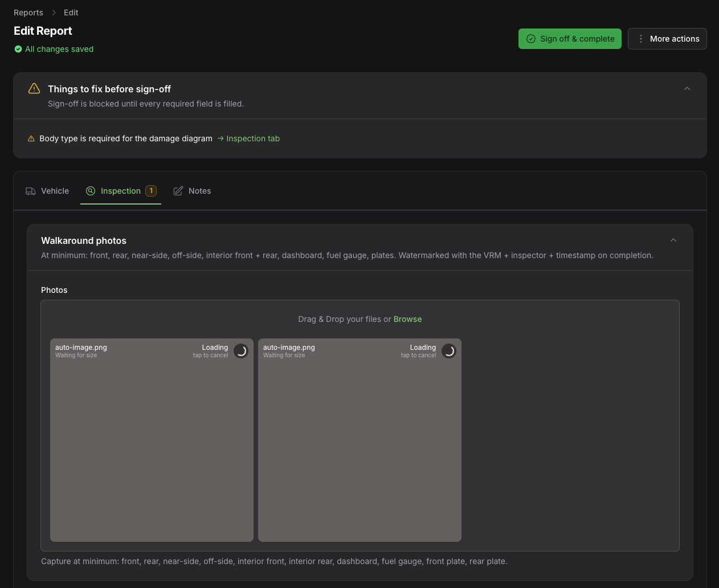This screenshot has width=719, height=588.
Task: Click the truck icon on Vehicle tab
Action: (31, 191)
